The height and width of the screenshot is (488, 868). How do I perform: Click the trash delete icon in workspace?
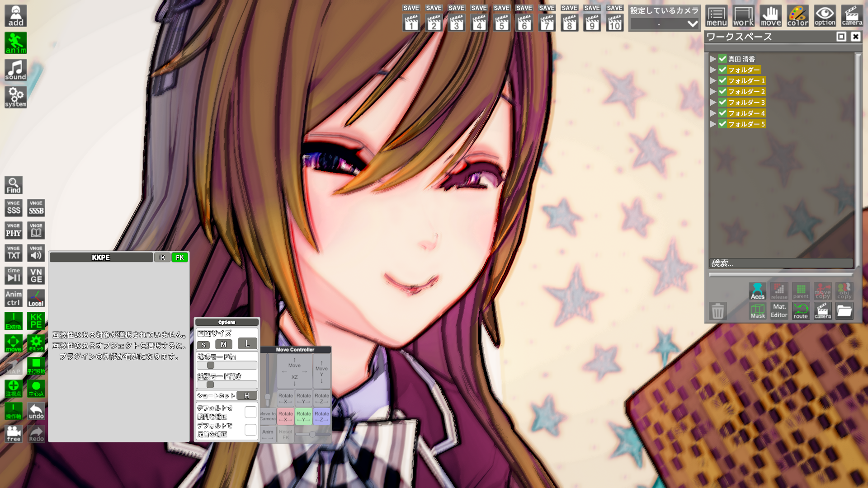click(x=717, y=311)
